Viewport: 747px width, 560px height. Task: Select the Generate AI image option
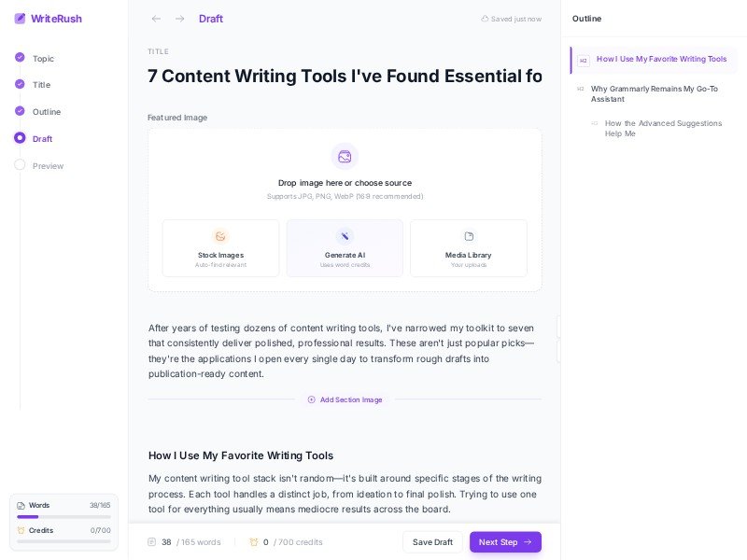coord(344,247)
